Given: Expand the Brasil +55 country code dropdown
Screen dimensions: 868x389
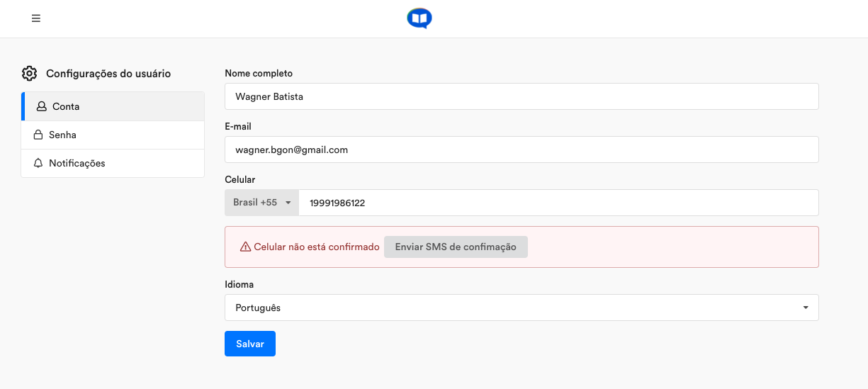Looking at the screenshot, I should pyautogui.click(x=262, y=203).
